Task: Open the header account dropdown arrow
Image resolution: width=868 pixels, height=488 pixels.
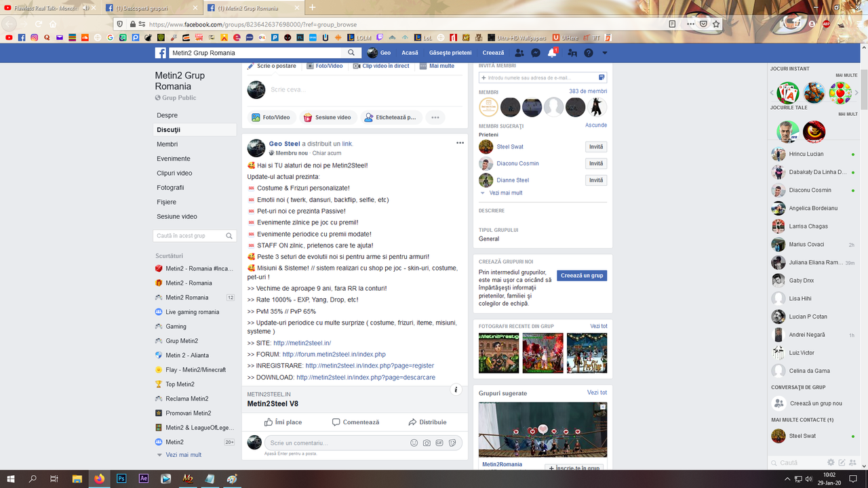Action: pyautogui.click(x=605, y=53)
